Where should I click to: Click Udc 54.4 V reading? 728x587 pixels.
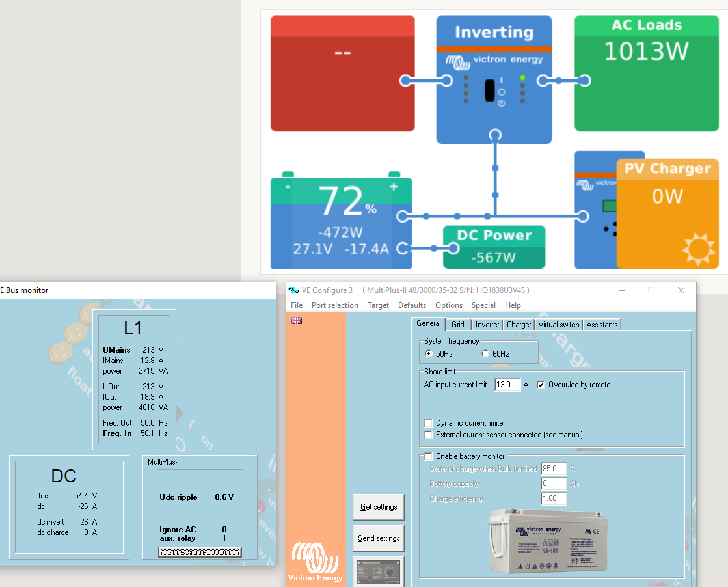[x=66, y=495]
